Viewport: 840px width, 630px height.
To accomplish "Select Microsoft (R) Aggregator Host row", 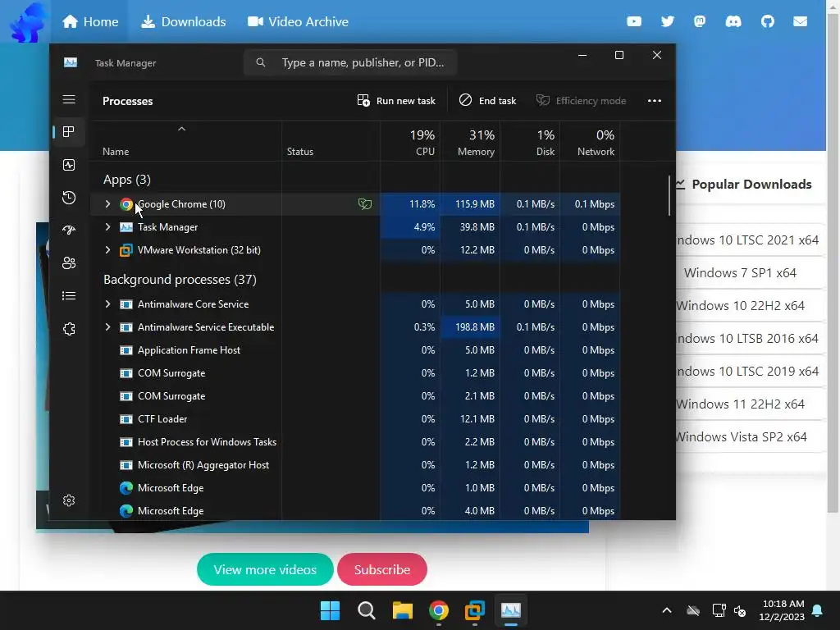I will pos(355,466).
